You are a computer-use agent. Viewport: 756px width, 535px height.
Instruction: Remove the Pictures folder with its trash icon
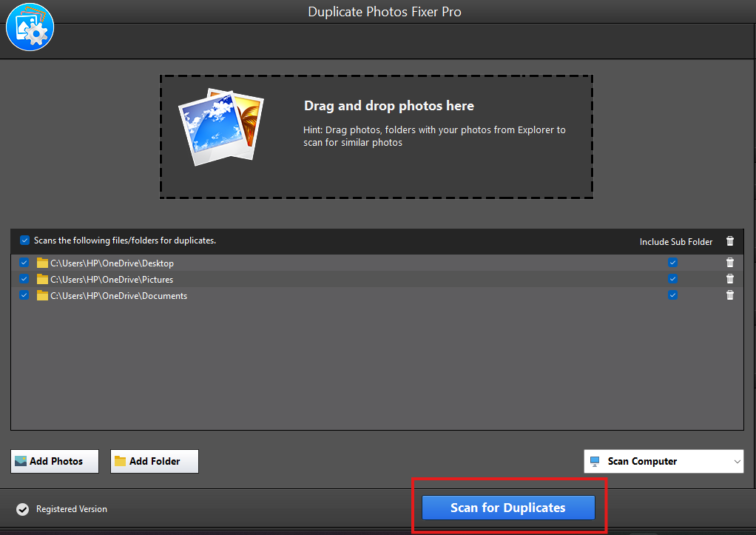point(730,279)
